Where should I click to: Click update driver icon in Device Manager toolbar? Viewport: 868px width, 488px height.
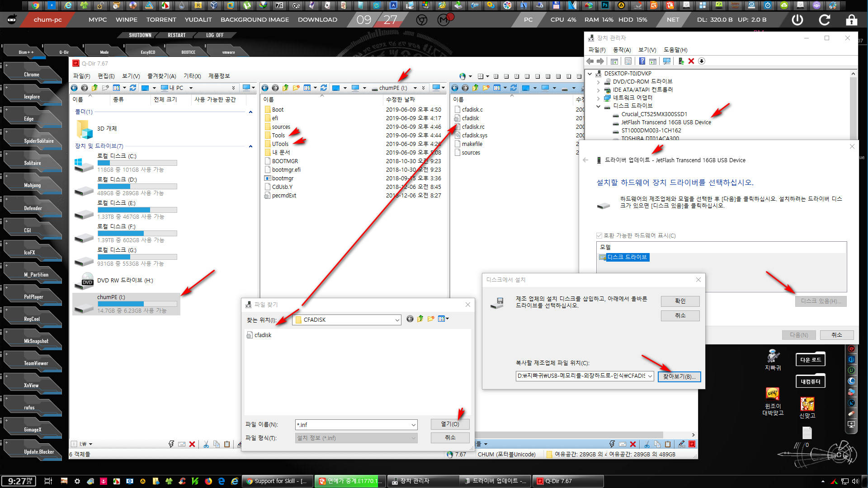(681, 61)
